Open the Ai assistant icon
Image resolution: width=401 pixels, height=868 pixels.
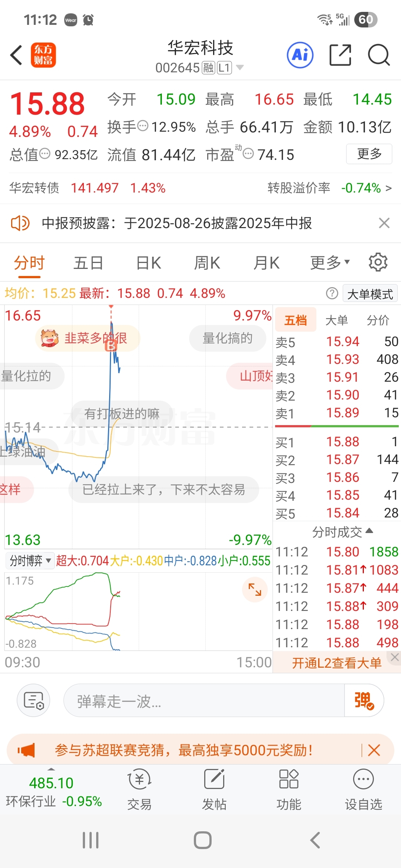300,55
